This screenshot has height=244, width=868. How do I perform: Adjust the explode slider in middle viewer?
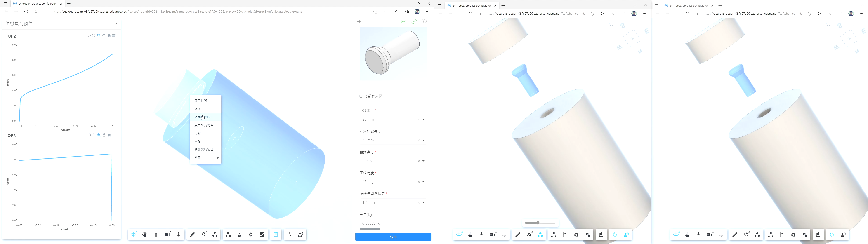point(538,223)
